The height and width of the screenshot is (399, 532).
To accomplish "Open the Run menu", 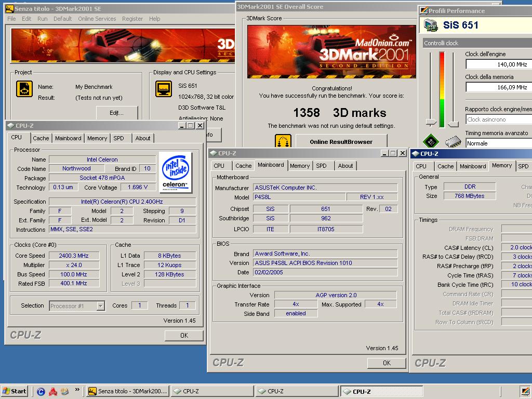I will [43, 19].
